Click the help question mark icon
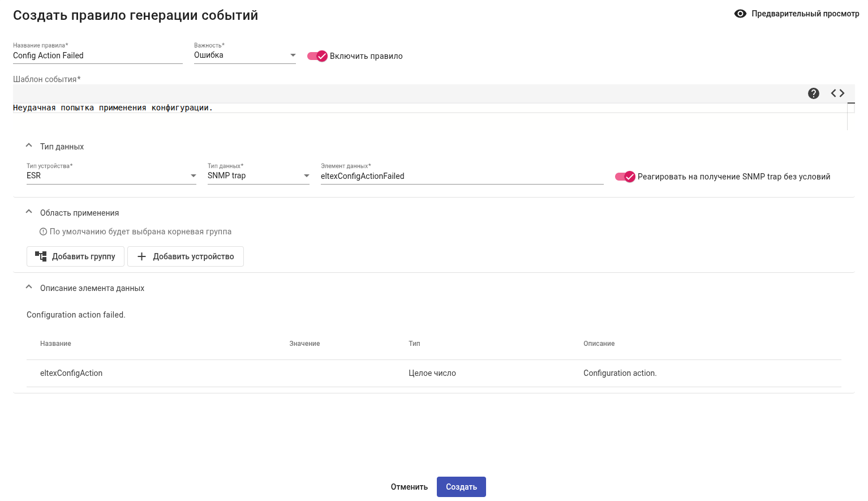This screenshot has width=868, height=501. [813, 93]
